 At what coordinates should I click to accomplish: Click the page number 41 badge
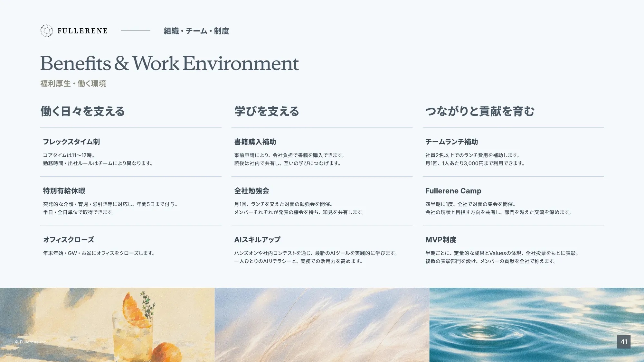pos(624,342)
